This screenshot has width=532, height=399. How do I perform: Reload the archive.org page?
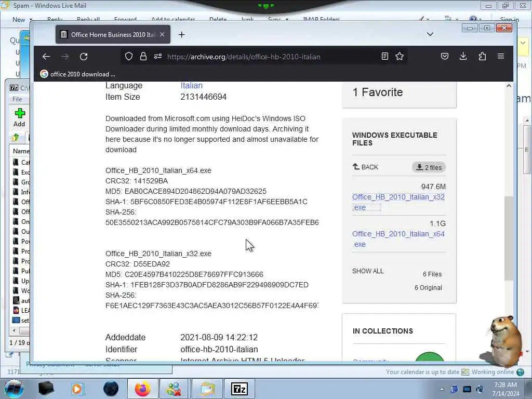click(x=84, y=57)
